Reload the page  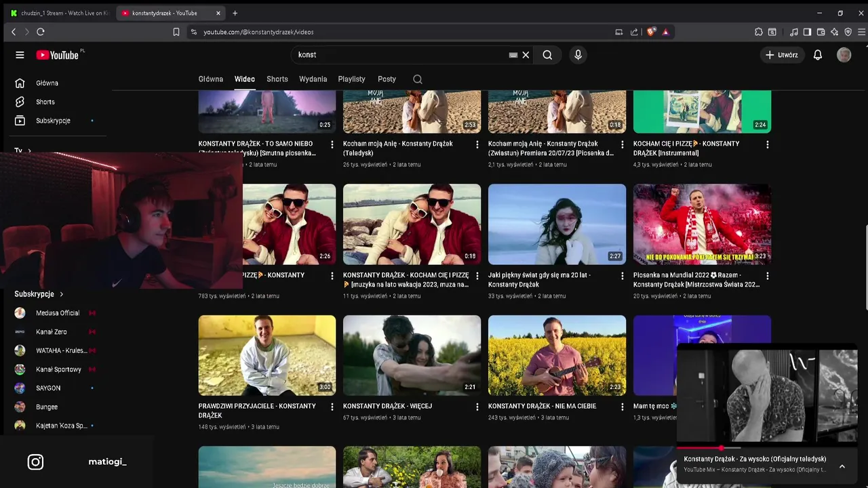(x=41, y=32)
